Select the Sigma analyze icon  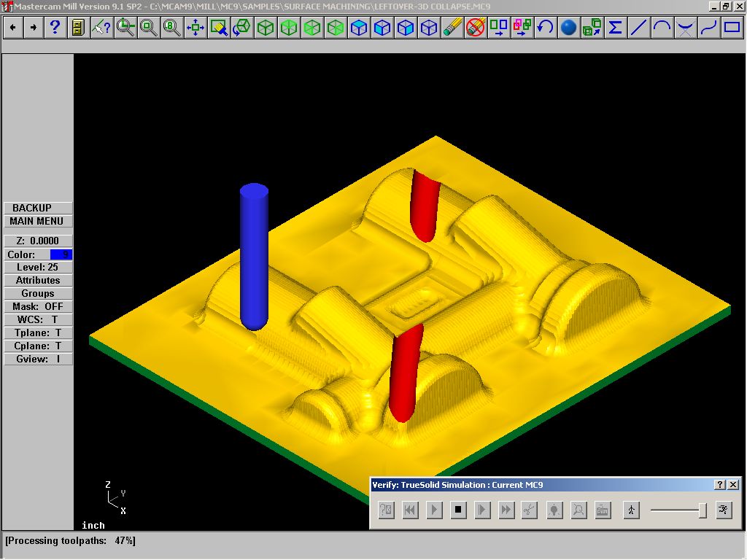pyautogui.click(x=615, y=28)
